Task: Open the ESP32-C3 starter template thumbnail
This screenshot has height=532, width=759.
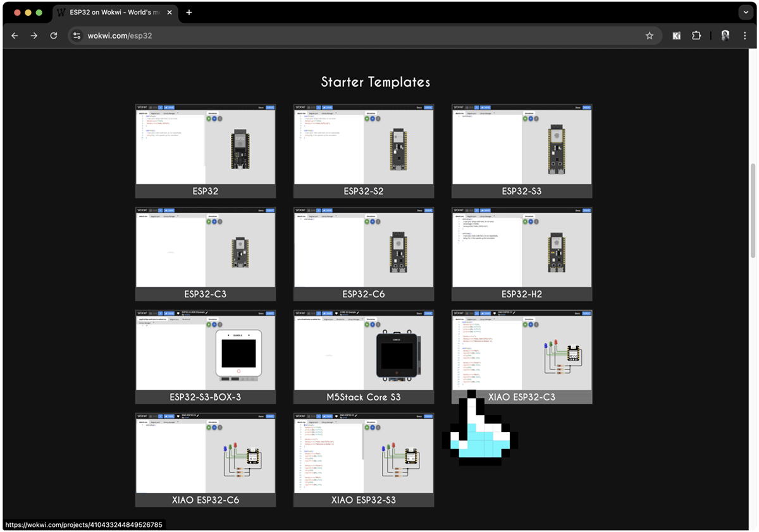Action: [x=206, y=247]
